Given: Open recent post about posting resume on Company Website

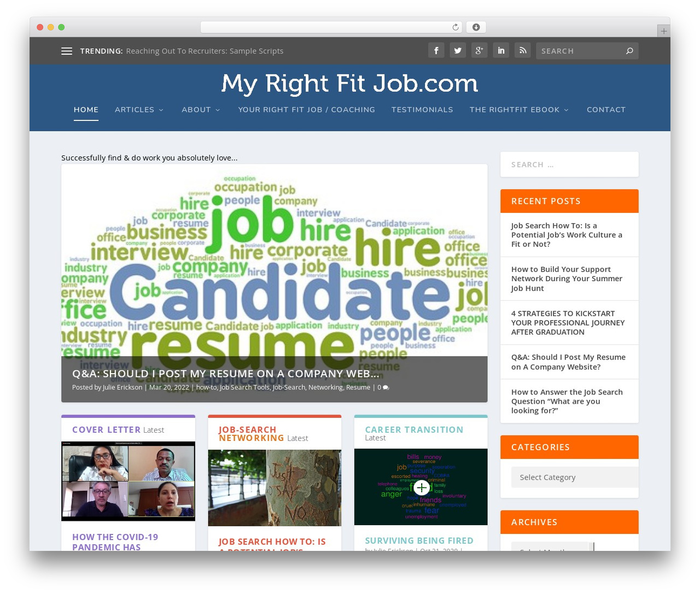Looking at the screenshot, I should [568, 362].
